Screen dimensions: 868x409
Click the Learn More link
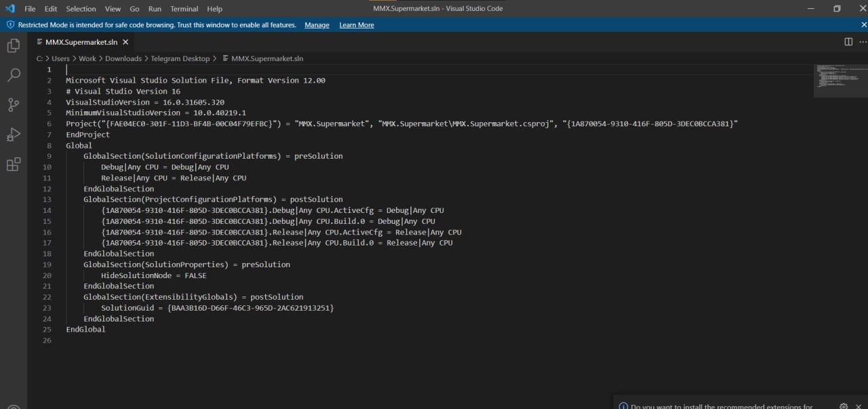click(x=357, y=25)
